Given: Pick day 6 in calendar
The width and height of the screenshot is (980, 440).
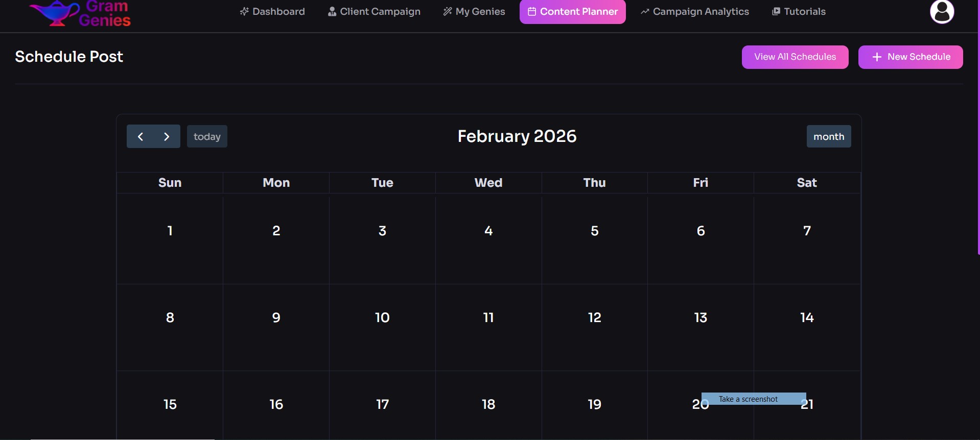Looking at the screenshot, I should [701, 239].
